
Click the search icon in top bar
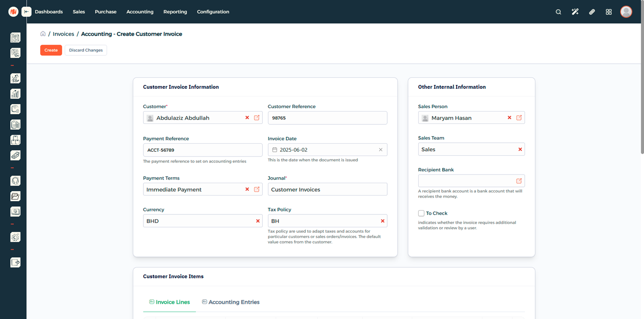click(x=558, y=12)
